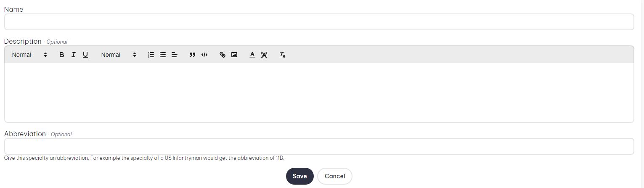
Task: Insert a code block
Action: tap(204, 55)
